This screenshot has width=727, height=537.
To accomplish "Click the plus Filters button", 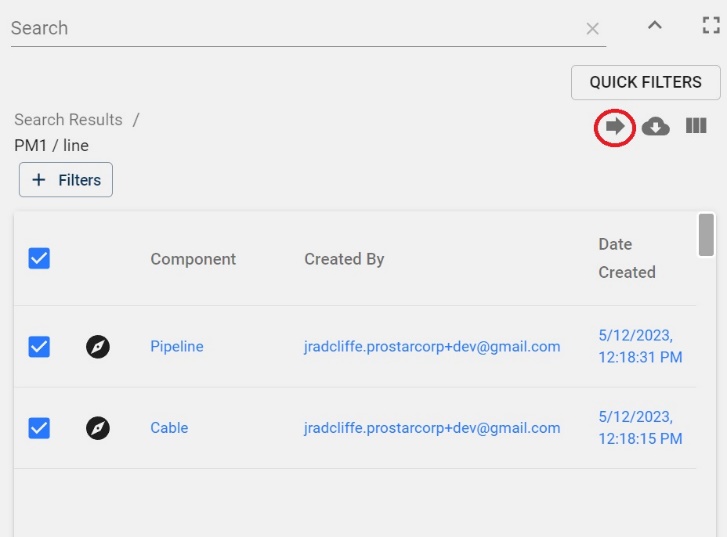I will [x=66, y=180].
